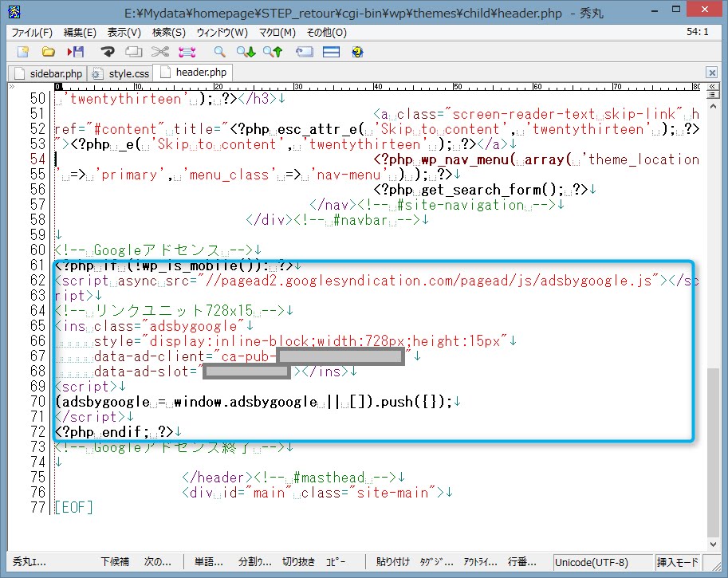
Task: Click the 切り抜き function key button
Action: (298, 562)
